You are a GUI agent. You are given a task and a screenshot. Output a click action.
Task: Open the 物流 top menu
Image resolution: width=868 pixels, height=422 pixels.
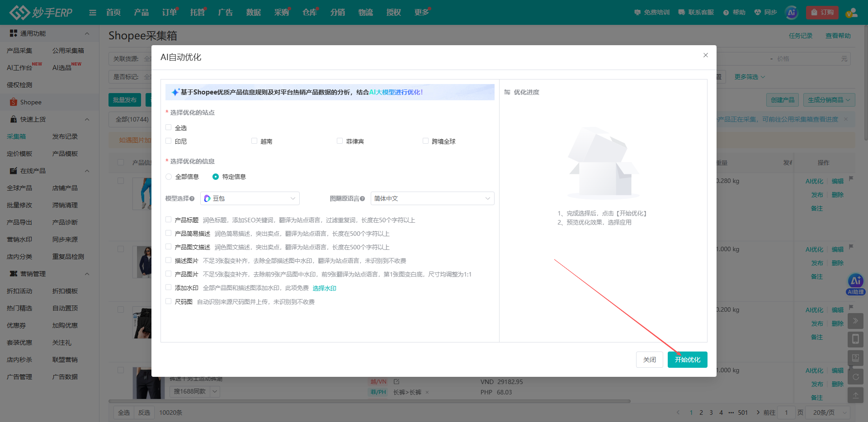click(366, 12)
